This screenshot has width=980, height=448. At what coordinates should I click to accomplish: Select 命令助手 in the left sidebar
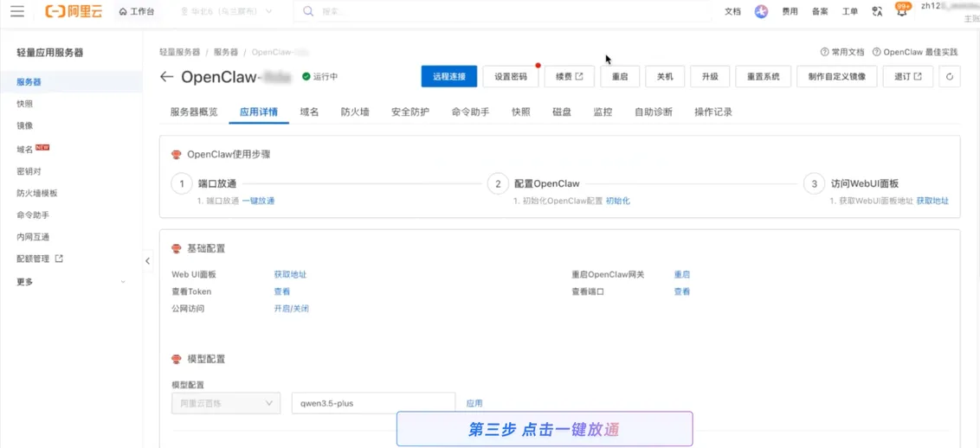tap(33, 215)
